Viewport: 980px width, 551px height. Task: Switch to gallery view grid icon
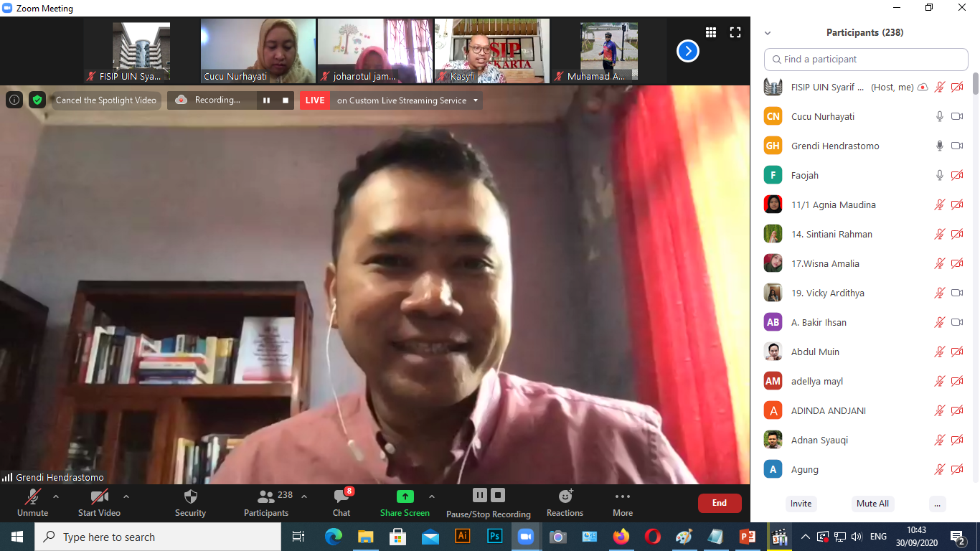[x=711, y=32]
